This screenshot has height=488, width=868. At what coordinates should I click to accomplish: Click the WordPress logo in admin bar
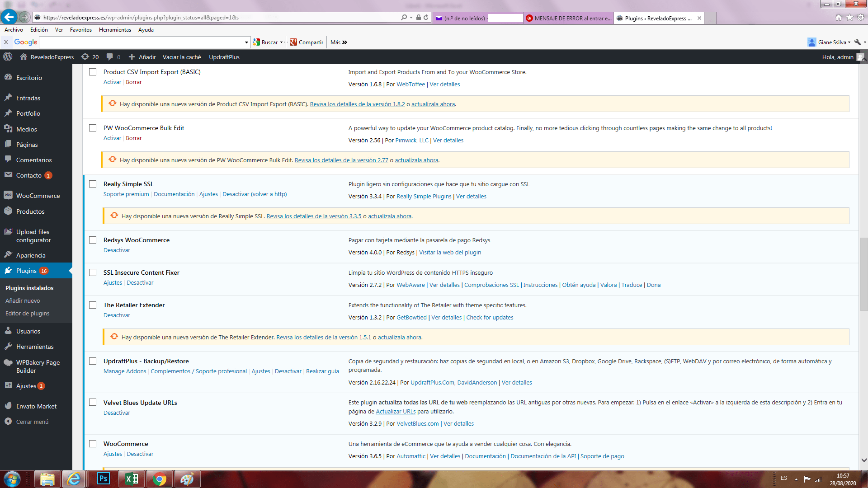click(x=8, y=57)
